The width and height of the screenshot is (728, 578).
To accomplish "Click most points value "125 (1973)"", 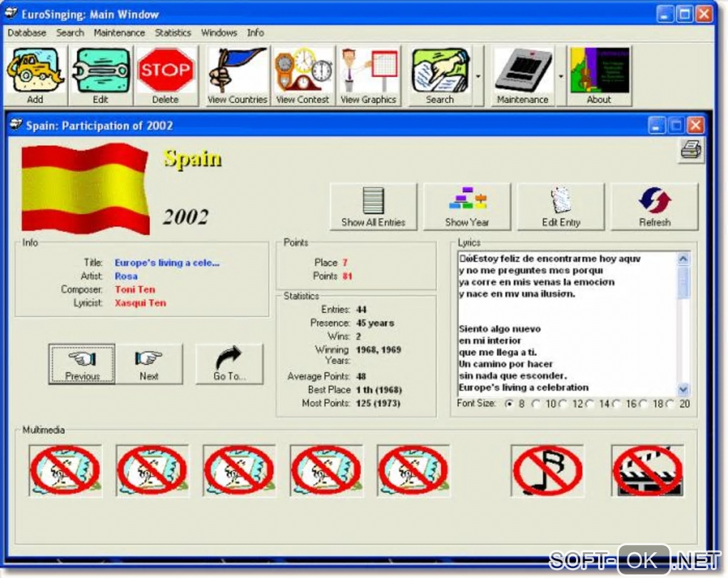I will [x=378, y=403].
